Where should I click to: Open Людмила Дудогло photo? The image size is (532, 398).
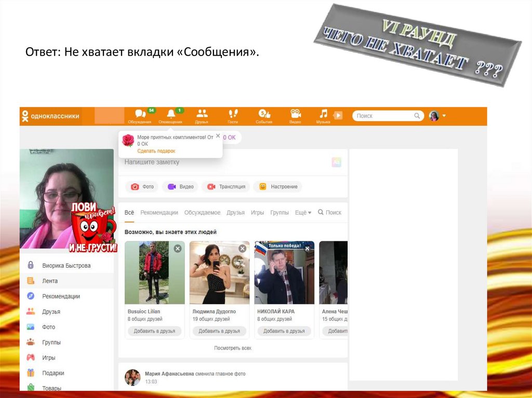click(220, 272)
